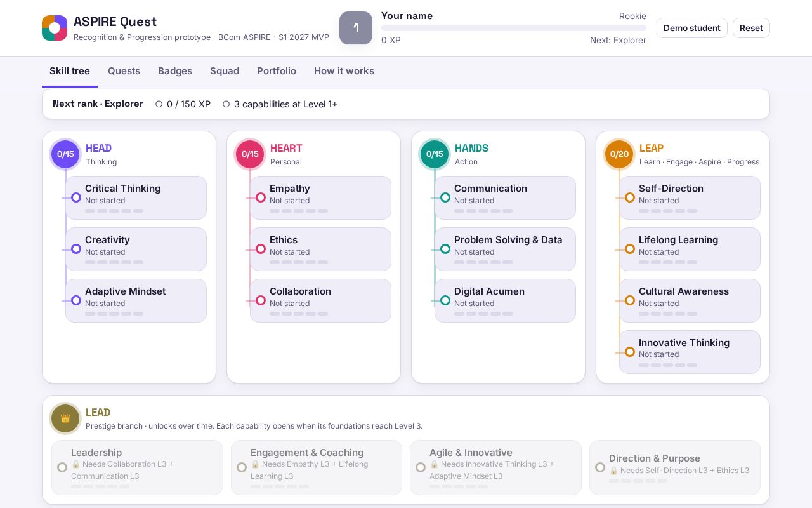812x508 pixels.
Task: Click the lock icon under Agile & Innovative
Action: click(434, 464)
